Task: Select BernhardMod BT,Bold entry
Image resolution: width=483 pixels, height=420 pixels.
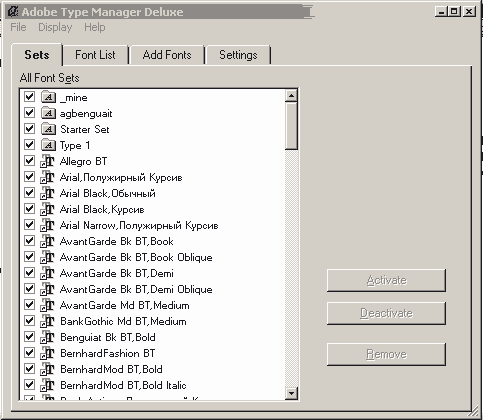Action: 111,369
